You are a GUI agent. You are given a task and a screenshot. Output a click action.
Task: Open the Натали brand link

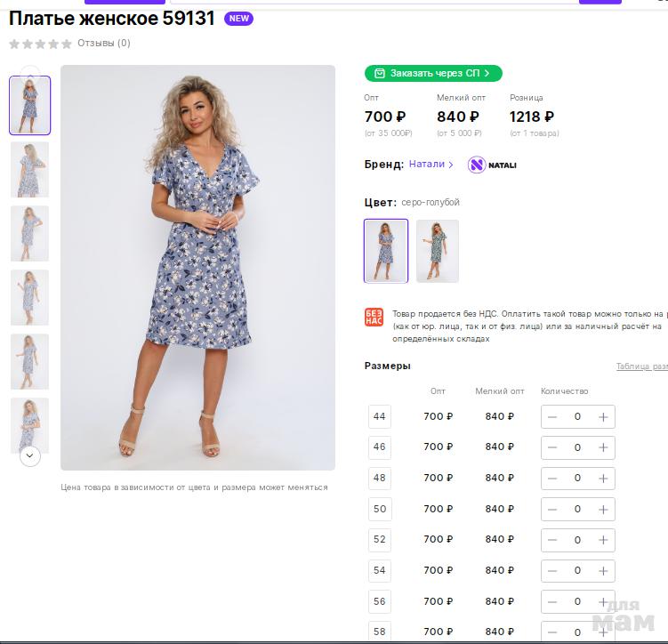pyautogui.click(x=431, y=165)
